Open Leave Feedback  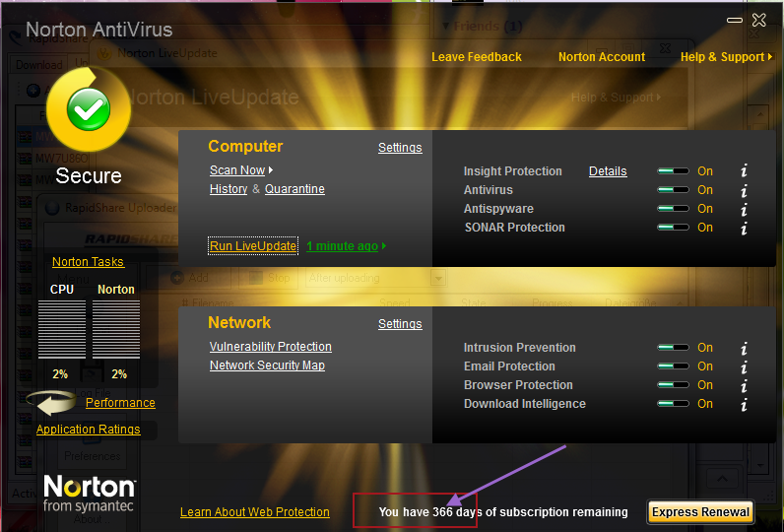[477, 57]
